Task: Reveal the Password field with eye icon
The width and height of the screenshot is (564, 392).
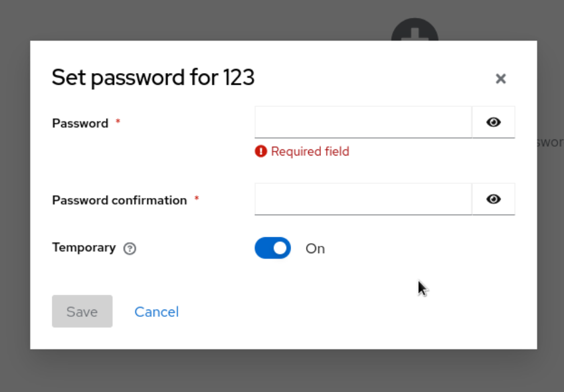Action: tap(493, 122)
